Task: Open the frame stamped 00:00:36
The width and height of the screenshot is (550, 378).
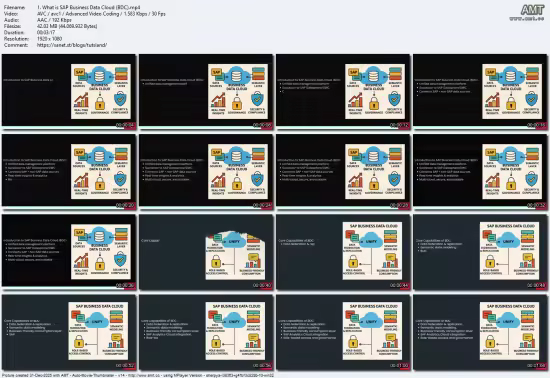Action: click(x=68, y=252)
